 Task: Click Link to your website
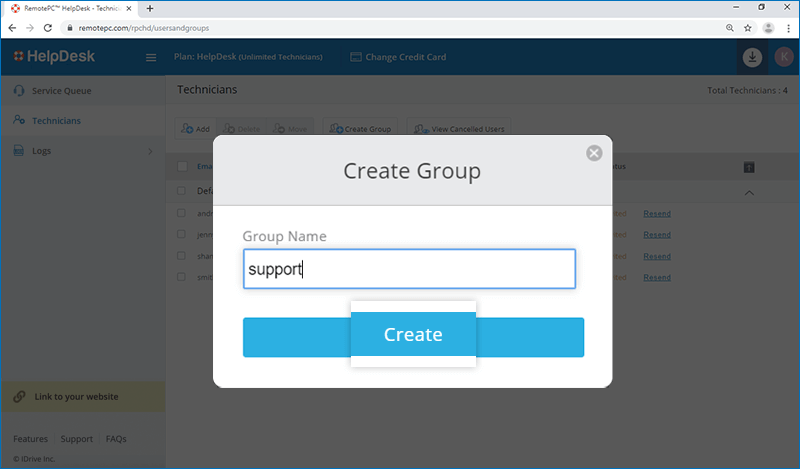pyautogui.click(x=75, y=396)
